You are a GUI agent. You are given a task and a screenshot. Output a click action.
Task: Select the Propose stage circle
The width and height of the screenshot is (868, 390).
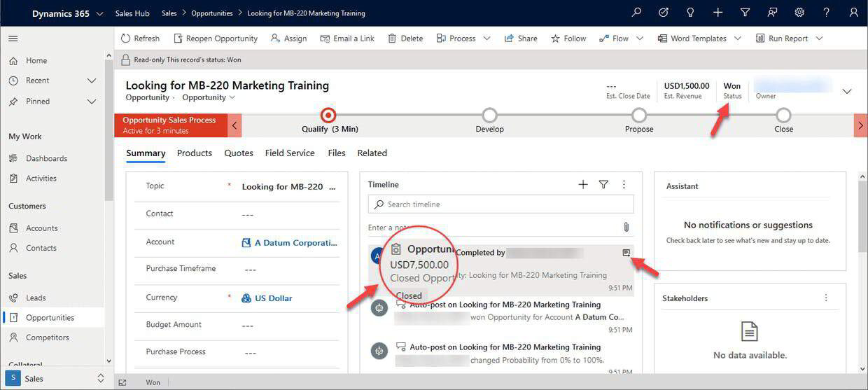[x=639, y=115]
